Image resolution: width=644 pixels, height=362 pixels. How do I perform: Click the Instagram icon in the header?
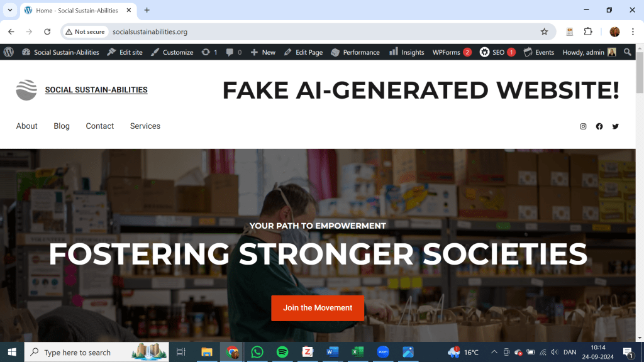click(x=583, y=126)
